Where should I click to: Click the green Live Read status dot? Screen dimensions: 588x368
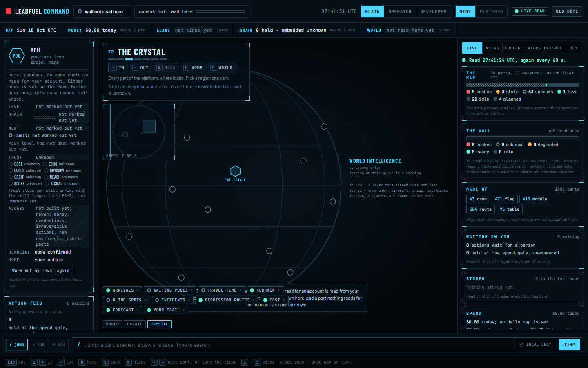pos(517,11)
